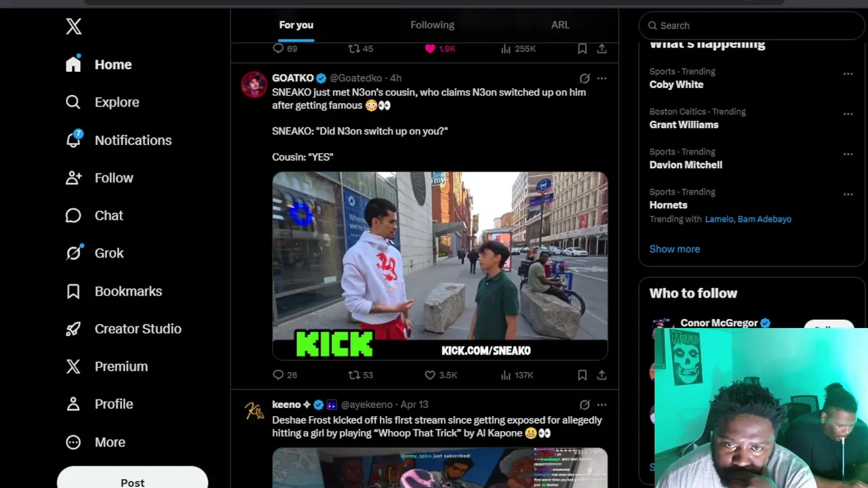
Task: Open GOATKO profile avatar
Action: [254, 85]
